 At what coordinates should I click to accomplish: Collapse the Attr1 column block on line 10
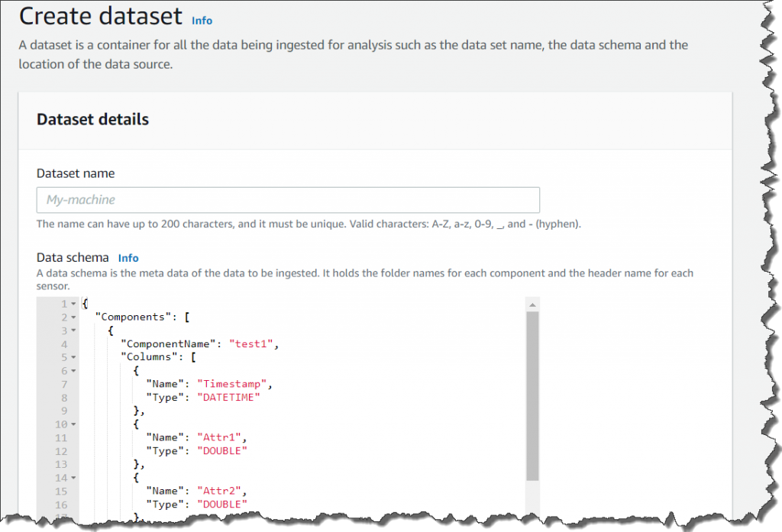pyautogui.click(x=73, y=424)
